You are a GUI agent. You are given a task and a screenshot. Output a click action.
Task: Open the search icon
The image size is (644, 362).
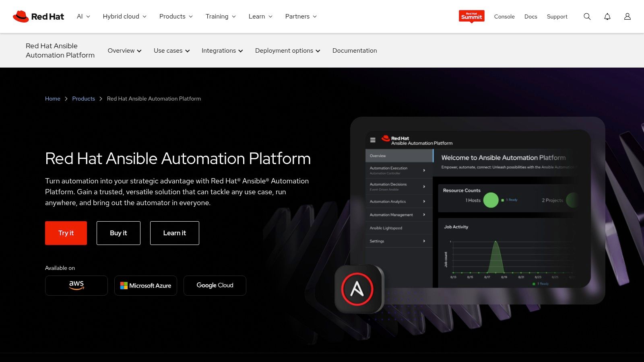coord(587,16)
